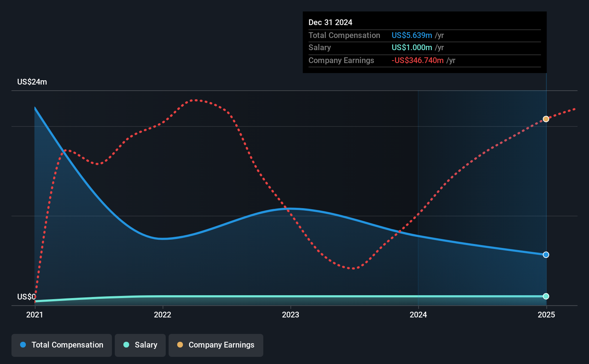Toggle the Total Compensation legend button

click(x=62, y=345)
